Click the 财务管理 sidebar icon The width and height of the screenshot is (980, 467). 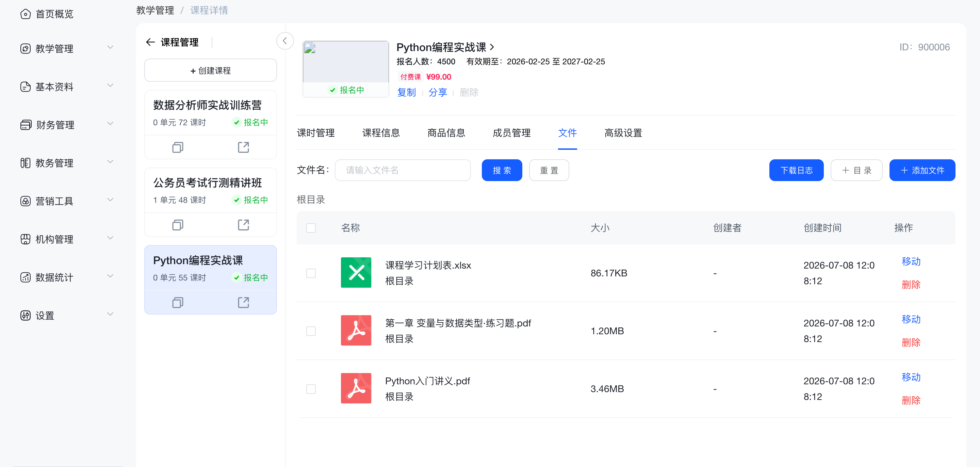pos(26,125)
